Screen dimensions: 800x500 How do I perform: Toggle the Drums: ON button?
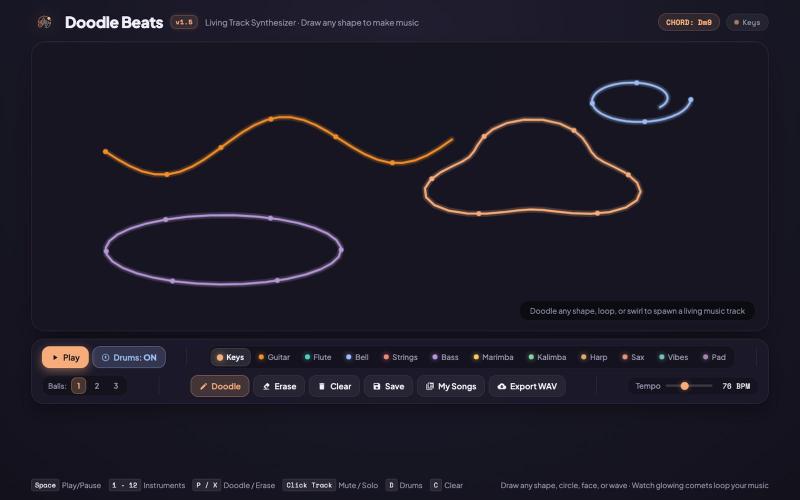pos(129,357)
